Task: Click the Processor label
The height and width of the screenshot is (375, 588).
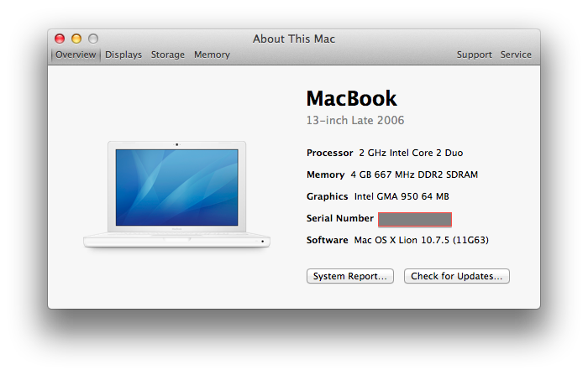Action: coord(329,153)
